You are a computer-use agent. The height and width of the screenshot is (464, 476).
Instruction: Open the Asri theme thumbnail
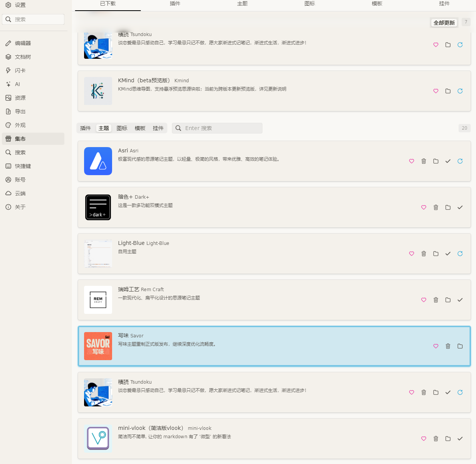pos(98,161)
